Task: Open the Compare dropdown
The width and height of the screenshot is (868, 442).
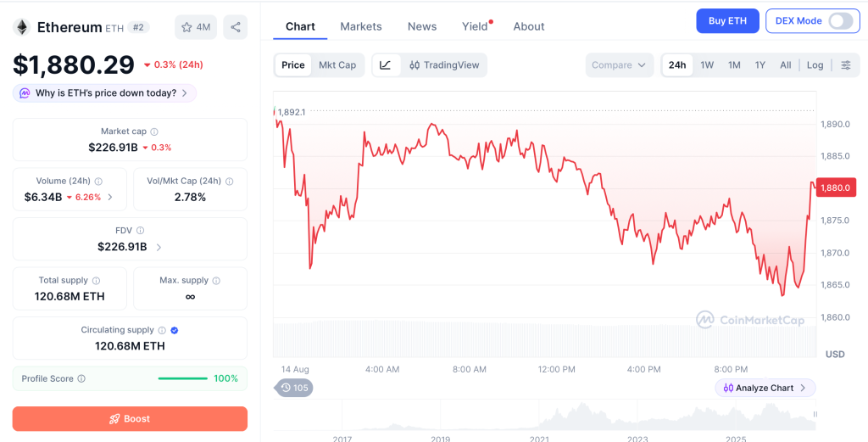Action: [619, 64]
